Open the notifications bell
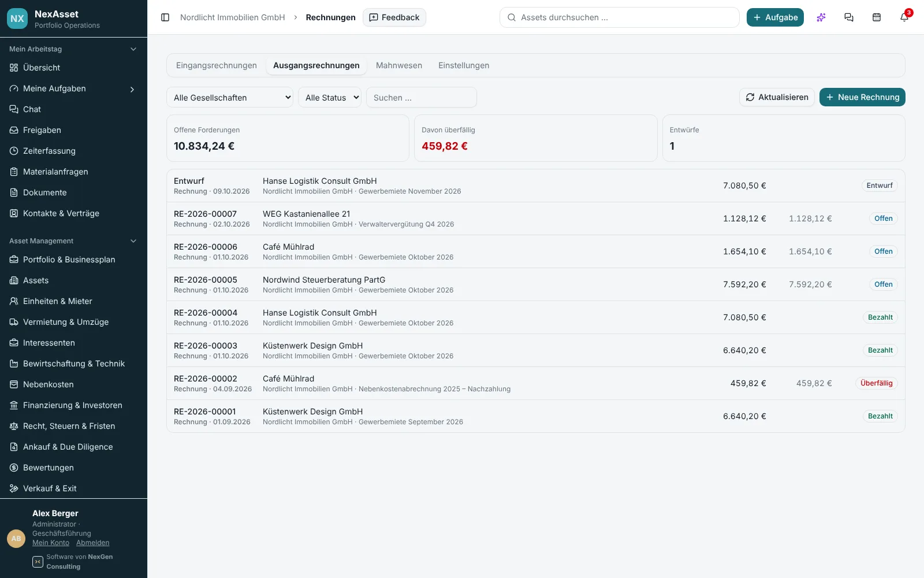Image resolution: width=924 pixels, height=578 pixels. [x=904, y=17]
